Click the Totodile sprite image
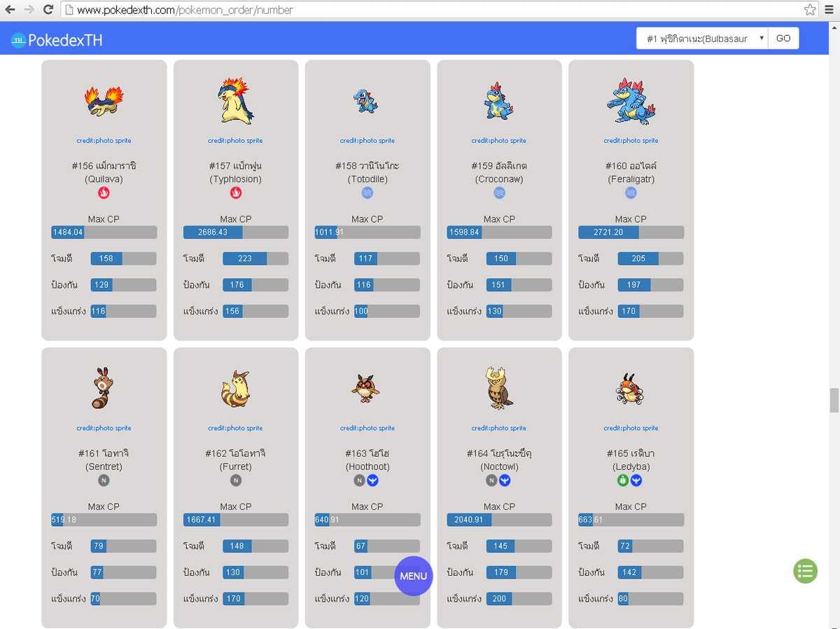The image size is (840, 629). click(365, 101)
